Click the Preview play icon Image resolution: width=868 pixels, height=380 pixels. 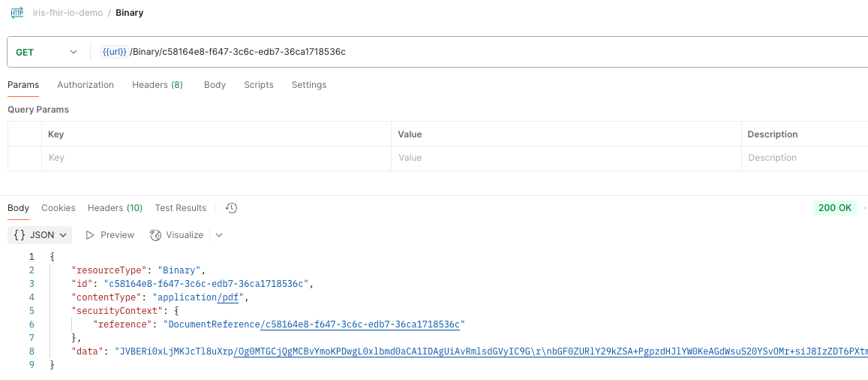click(90, 235)
